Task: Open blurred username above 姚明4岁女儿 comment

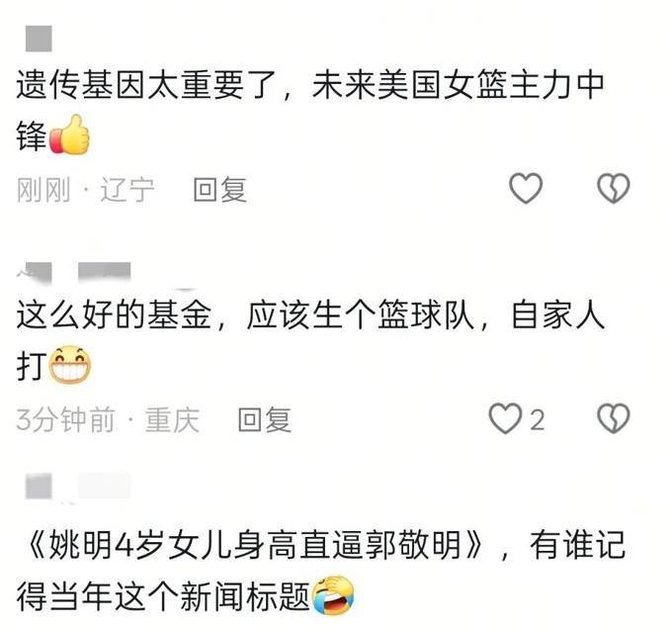Action: [104, 486]
